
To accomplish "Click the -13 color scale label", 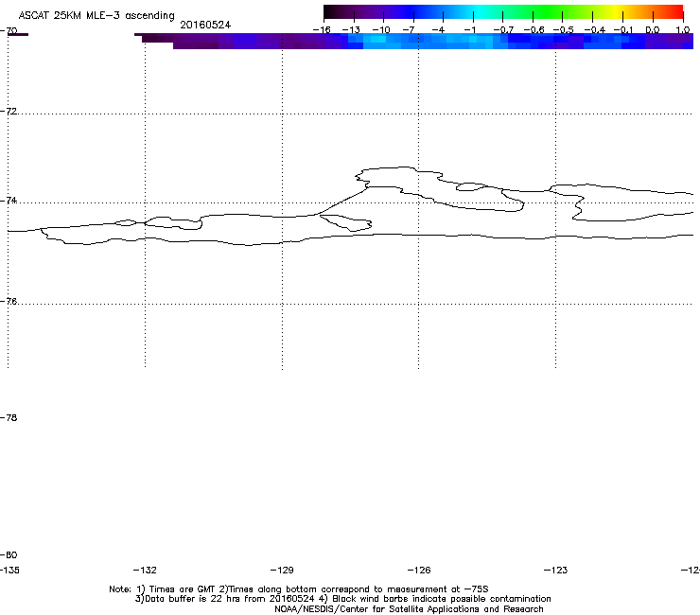I will 351,30.
